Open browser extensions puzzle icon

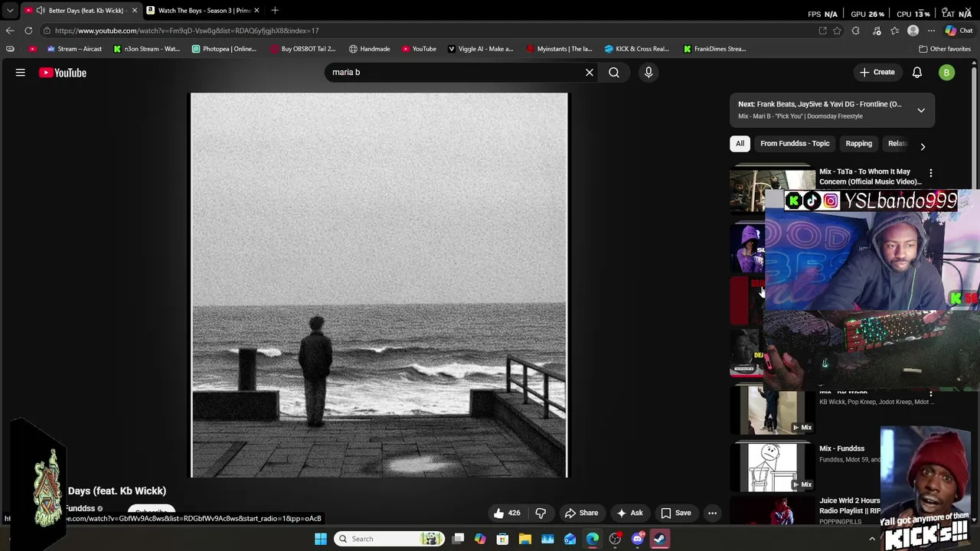tap(856, 31)
